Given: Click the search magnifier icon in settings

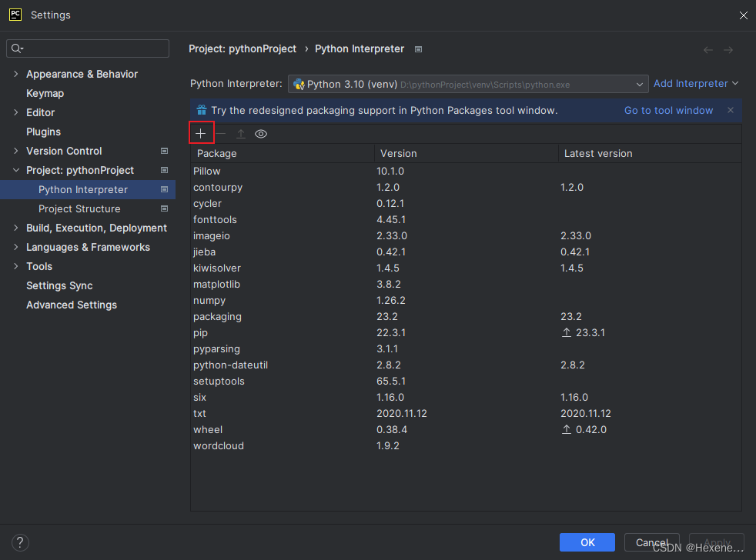Looking at the screenshot, I should pos(17,48).
